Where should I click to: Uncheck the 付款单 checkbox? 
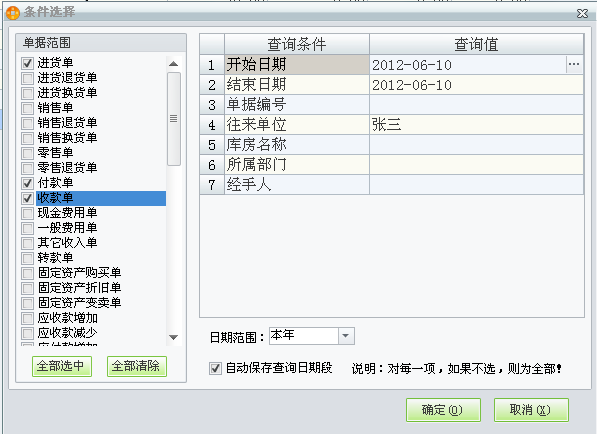tap(27, 183)
